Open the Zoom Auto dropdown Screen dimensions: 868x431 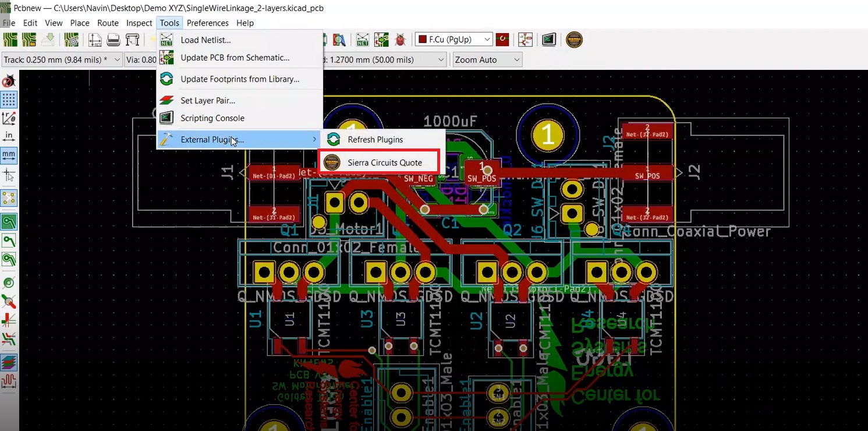[x=516, y=60]
